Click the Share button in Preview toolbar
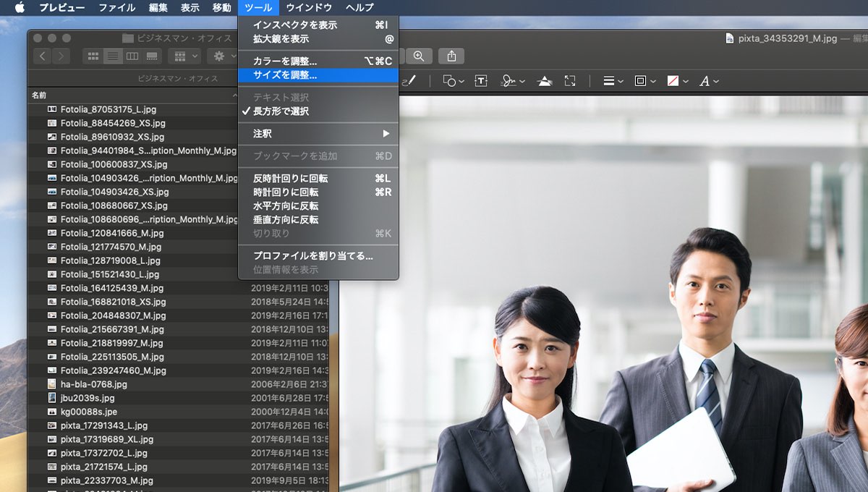The image size is (868, 492). click(452, 56)
